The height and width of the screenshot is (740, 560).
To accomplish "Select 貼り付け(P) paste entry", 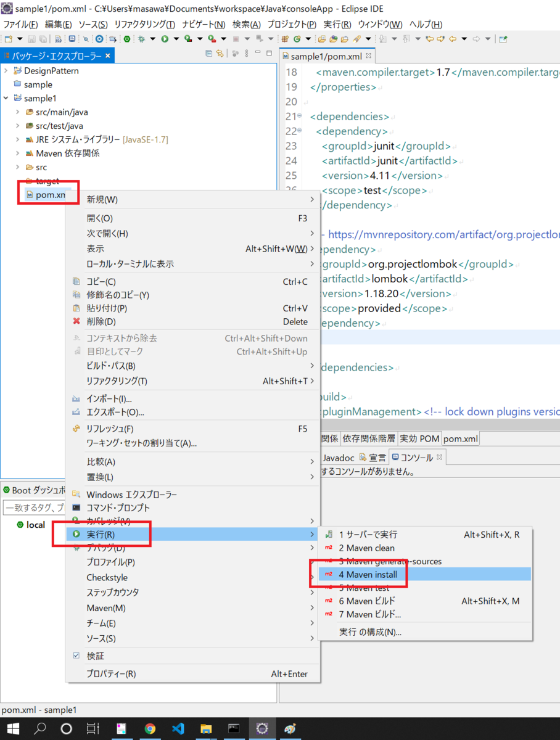I will coord(192,308).
